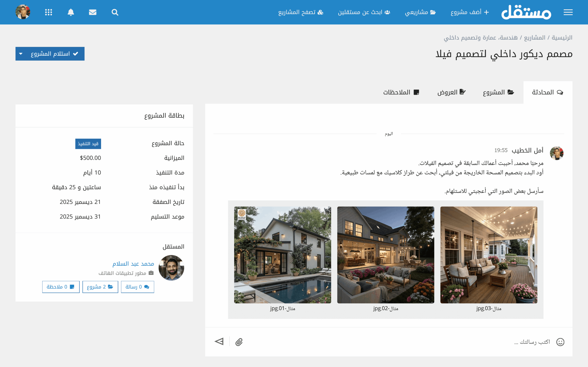Viewport: 588px width, 367px height.
Task: Open freelancer link محمد عبد السلام
Action: 133,264
